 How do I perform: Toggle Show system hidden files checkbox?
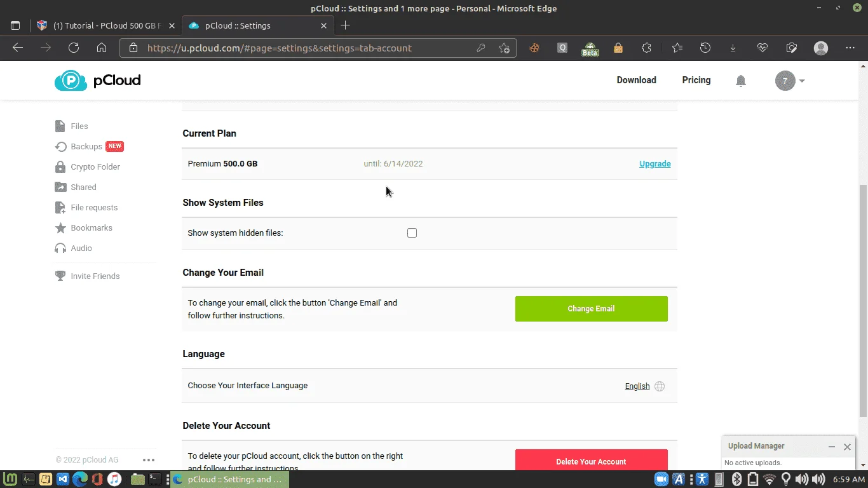tap(412, 233)
